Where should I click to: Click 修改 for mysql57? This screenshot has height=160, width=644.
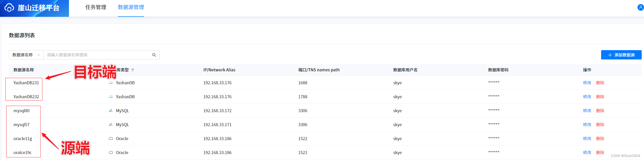click(x=587, y=125)
